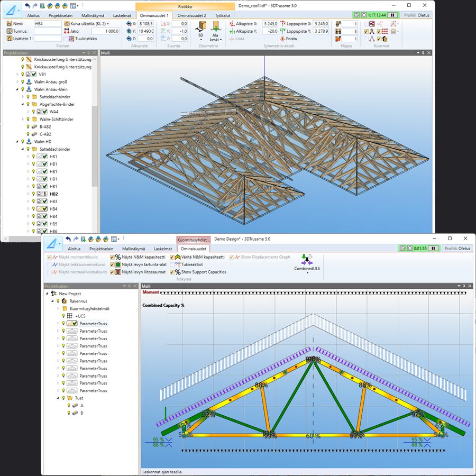Image resolution: width=476 pixels, height=476 pixels.
Task: Select WA4 truss in project tree
Action: tap(54, 112)
